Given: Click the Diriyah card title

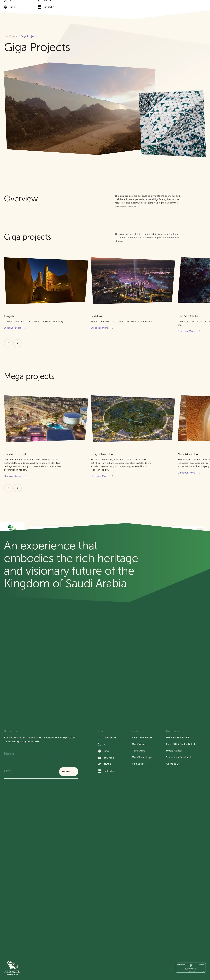Looking at the screenshot, I should tap(9, 316).
